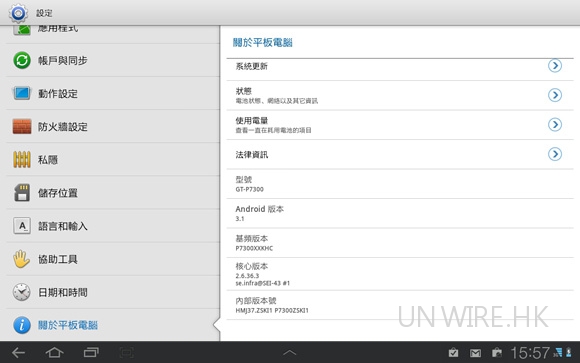
Task: Open the 系統更新 arrow chevron
Action: point(555,66)
